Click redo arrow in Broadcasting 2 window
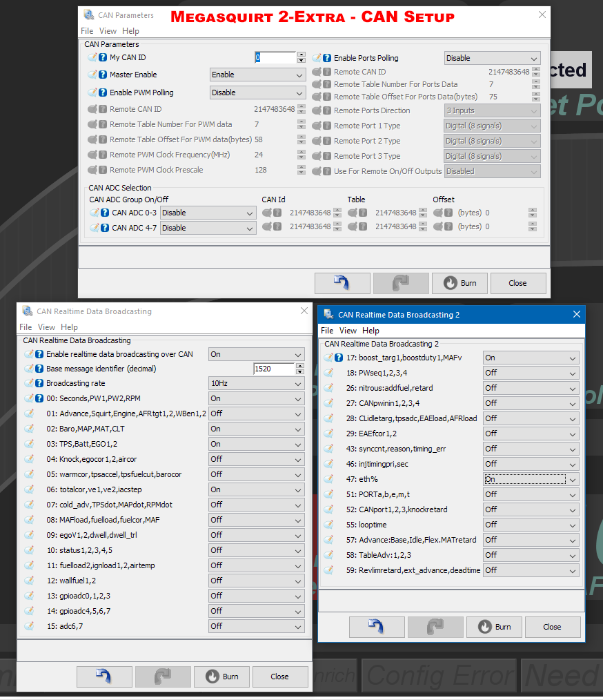Screen dimensions: 603x700 click(x=435, y=627)
